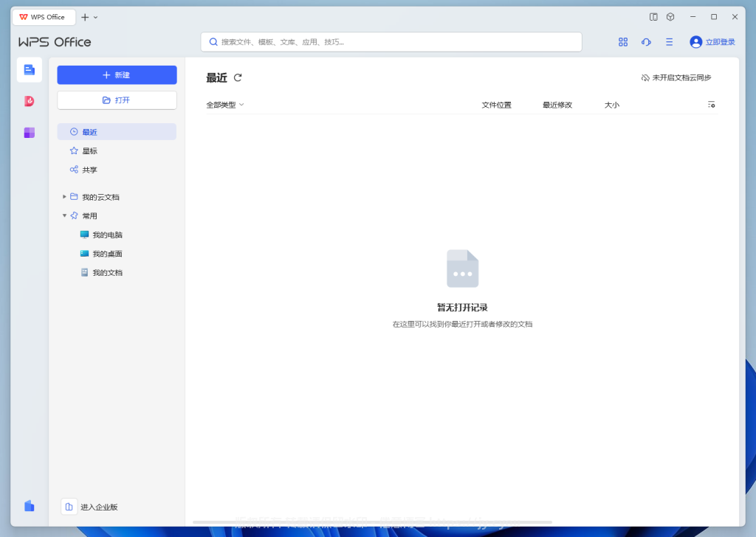Click the 新建 button
The image size is (756, 537).
[x=117, y=75]
